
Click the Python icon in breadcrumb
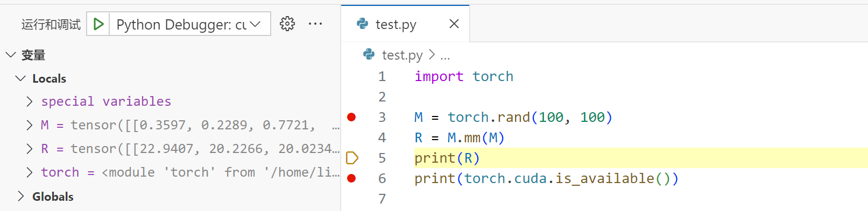(x=369, y=54)
